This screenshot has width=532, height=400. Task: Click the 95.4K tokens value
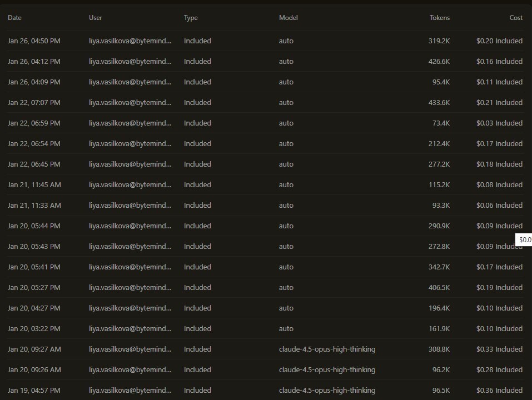[x=441, y=82]
